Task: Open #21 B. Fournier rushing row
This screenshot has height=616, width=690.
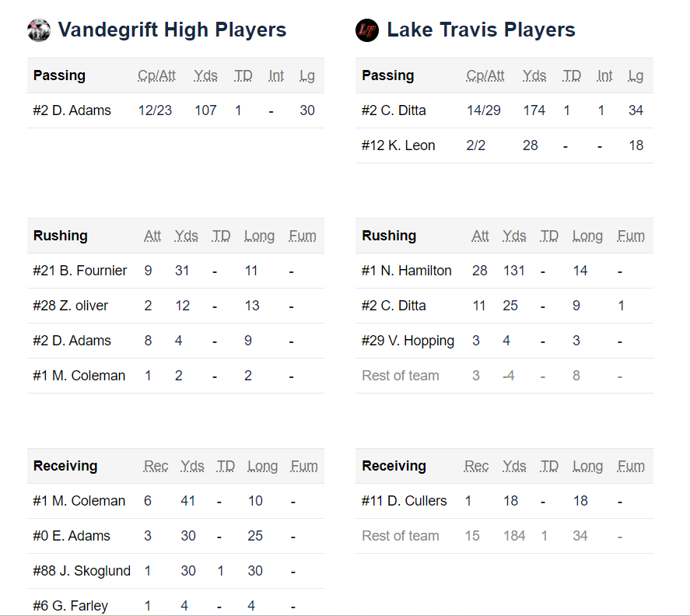Action: [176, 271]
